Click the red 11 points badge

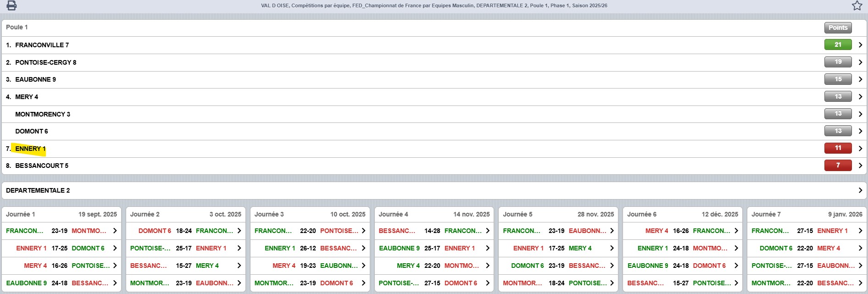click(x=838, y=148)
